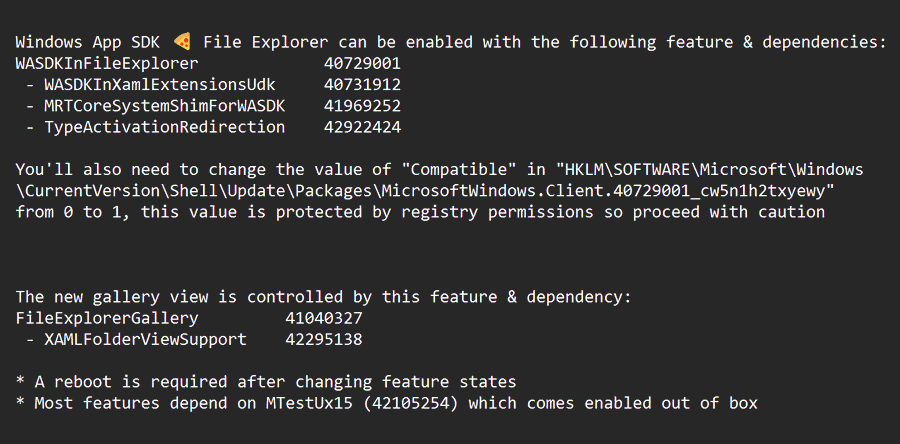
Task: Click the MRTCoreSystemShimForWASDK dependency name
Action: 164,106
